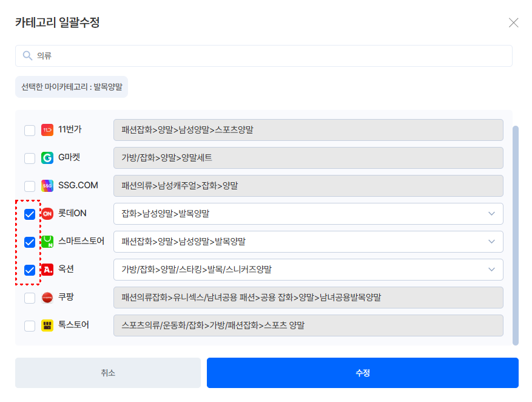Viewport: 532px width, 402px height.
Task: Expand the 스마트스토어 category dropdown
Action: point(308,242)
